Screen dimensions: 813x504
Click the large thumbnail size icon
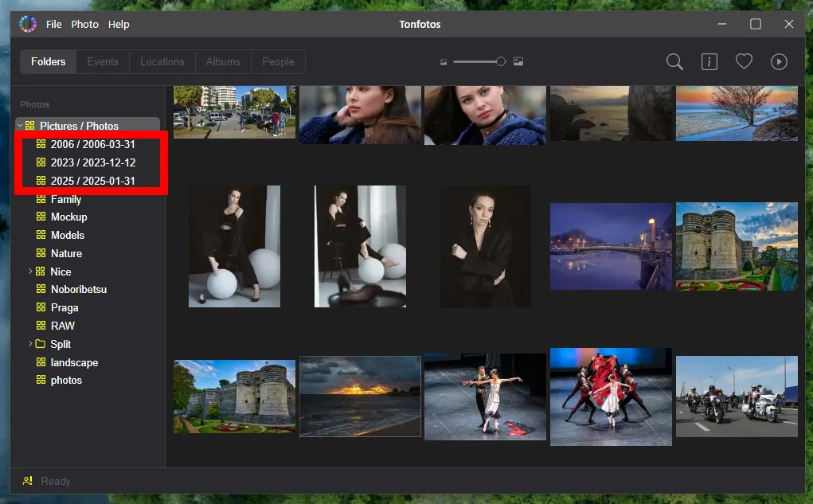[x=518, y=61]
